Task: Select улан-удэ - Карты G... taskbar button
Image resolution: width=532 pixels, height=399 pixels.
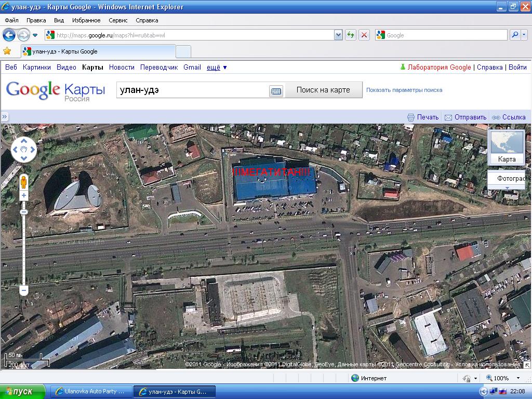Action: point(175,392)
